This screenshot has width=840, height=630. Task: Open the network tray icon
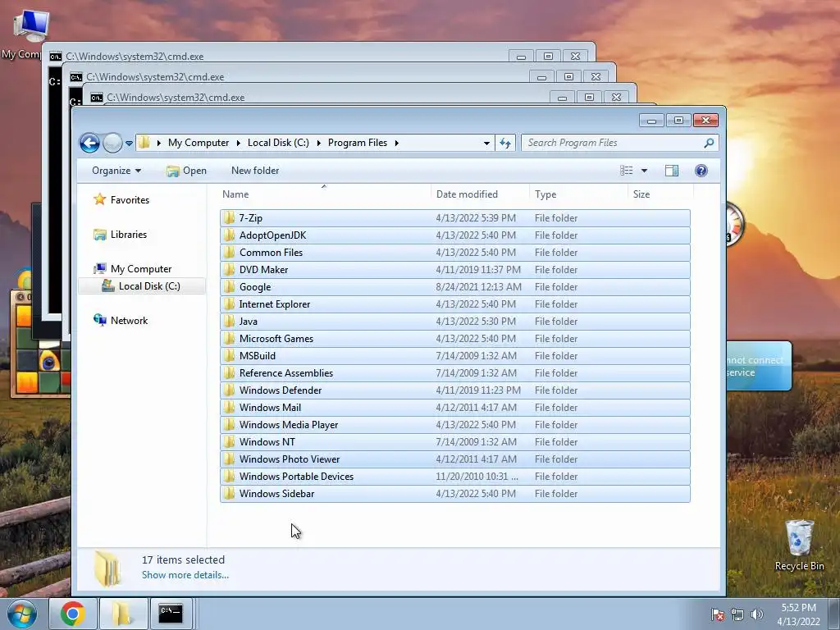tap(737, 614)
